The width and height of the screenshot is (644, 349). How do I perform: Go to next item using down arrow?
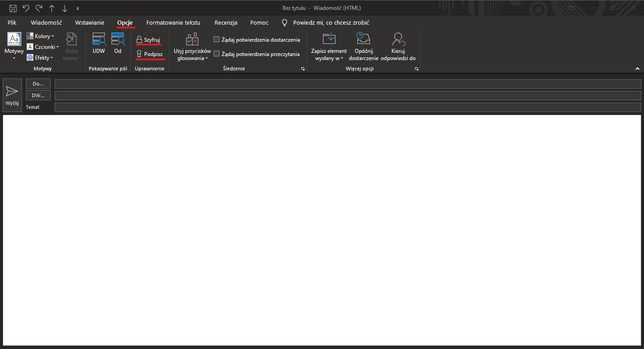[x=65, y=8]
